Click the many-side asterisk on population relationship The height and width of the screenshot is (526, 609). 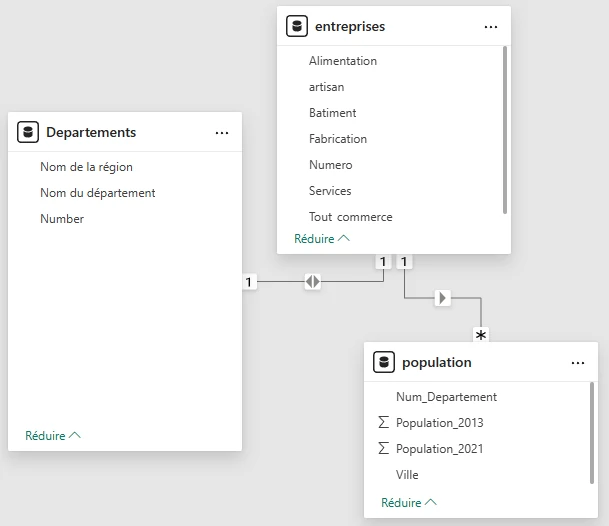tap(481, 334)
